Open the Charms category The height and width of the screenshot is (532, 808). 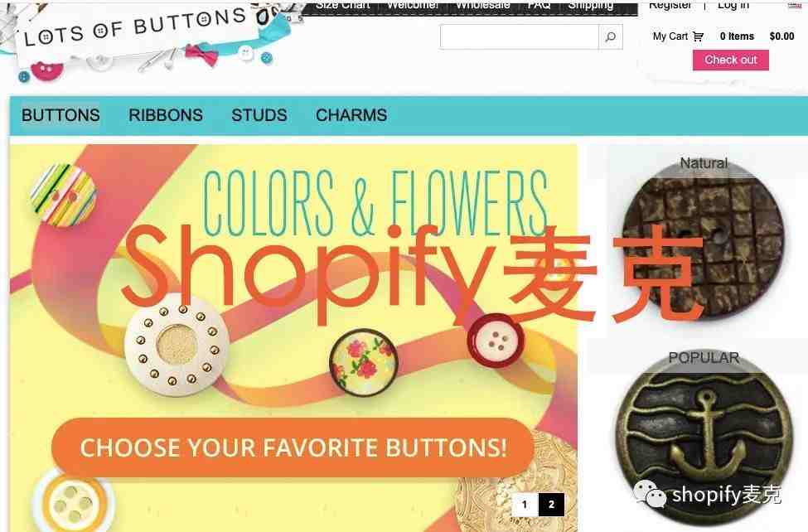(351, 115)
